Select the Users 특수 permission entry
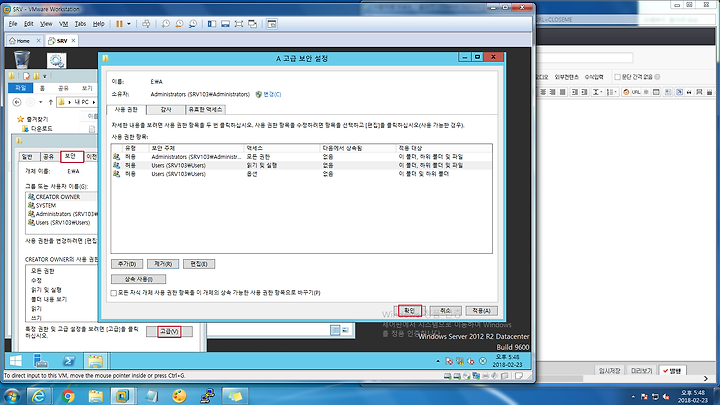Image resolution: width=720 pixels, height=405 pixels. [x=301, y=174]
